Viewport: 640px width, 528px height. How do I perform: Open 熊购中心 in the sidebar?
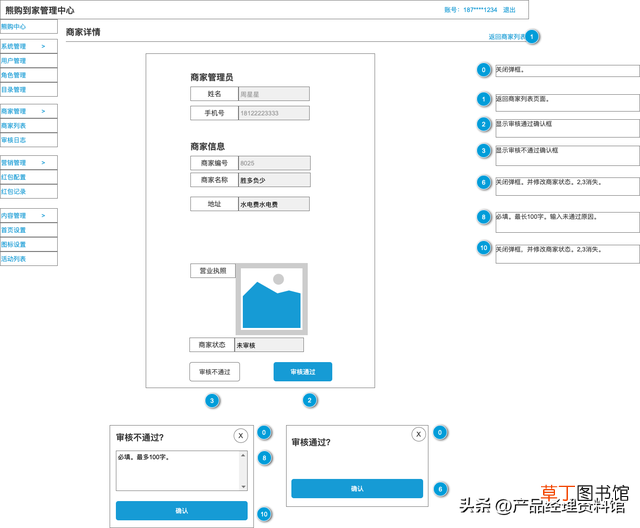29,27
